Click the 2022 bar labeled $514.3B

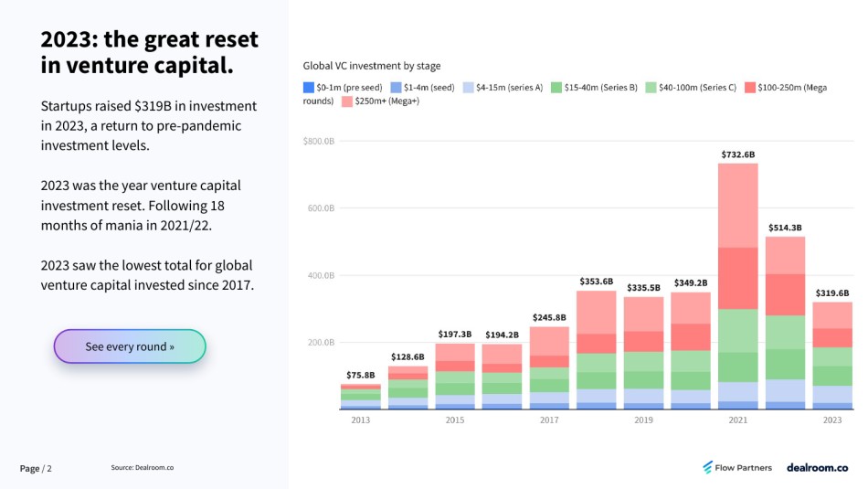(x=785, y=323)
